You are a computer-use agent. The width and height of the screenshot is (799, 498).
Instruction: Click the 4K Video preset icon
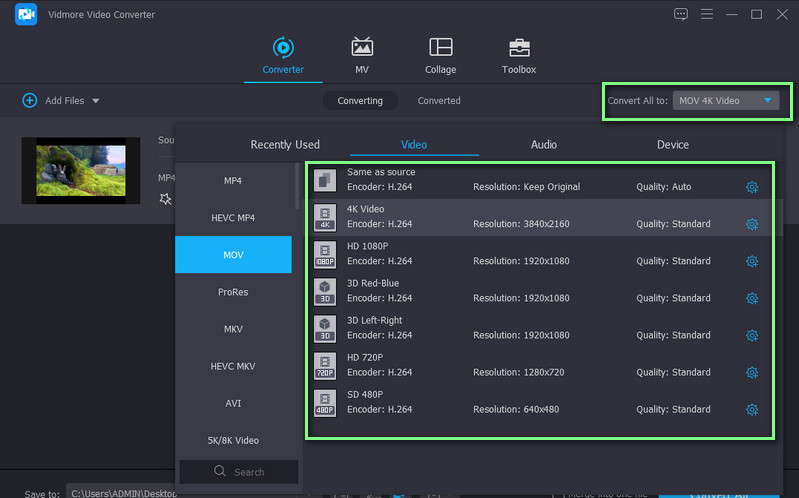[325, 217]
